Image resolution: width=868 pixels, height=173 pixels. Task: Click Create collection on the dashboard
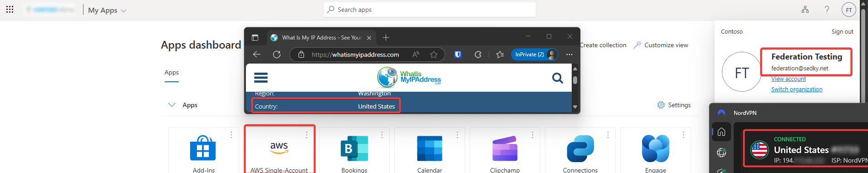pyautogui.click(x=603, y=45)
